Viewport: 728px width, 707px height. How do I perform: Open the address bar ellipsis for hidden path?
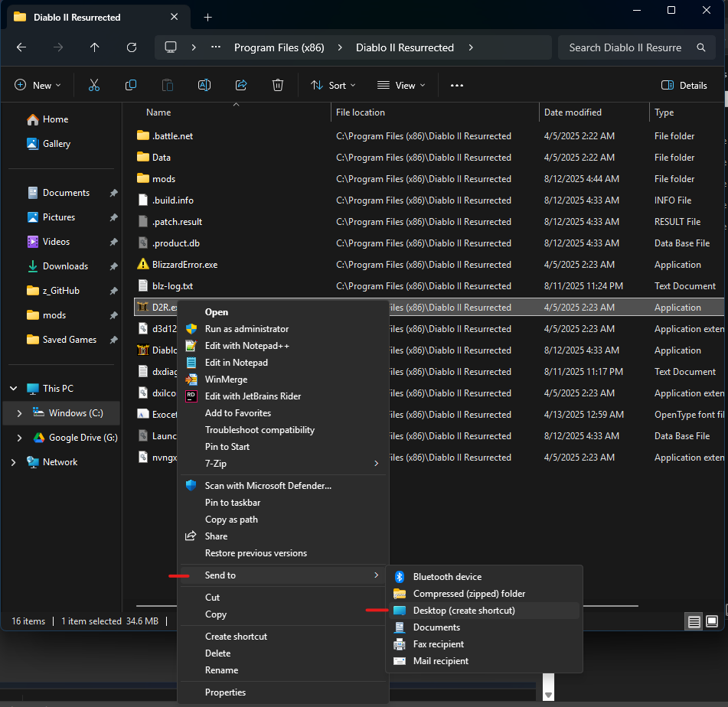(x=216, y=47)
